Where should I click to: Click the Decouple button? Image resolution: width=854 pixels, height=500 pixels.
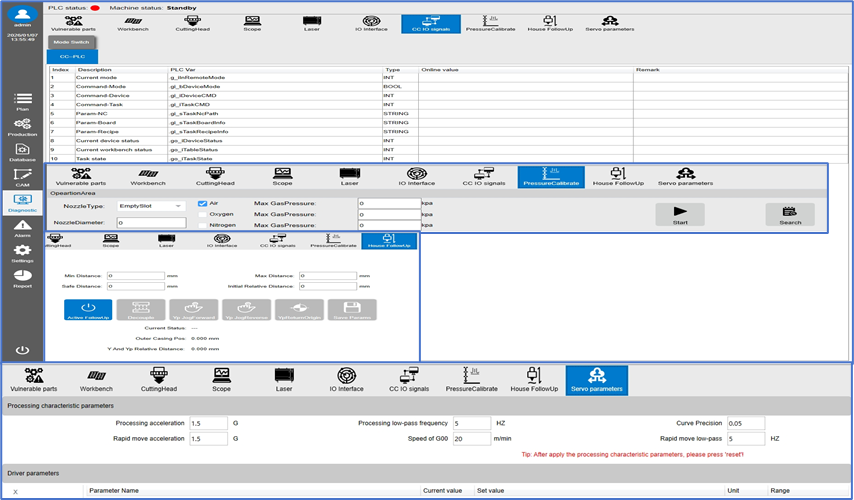click(x=141, y=309)
